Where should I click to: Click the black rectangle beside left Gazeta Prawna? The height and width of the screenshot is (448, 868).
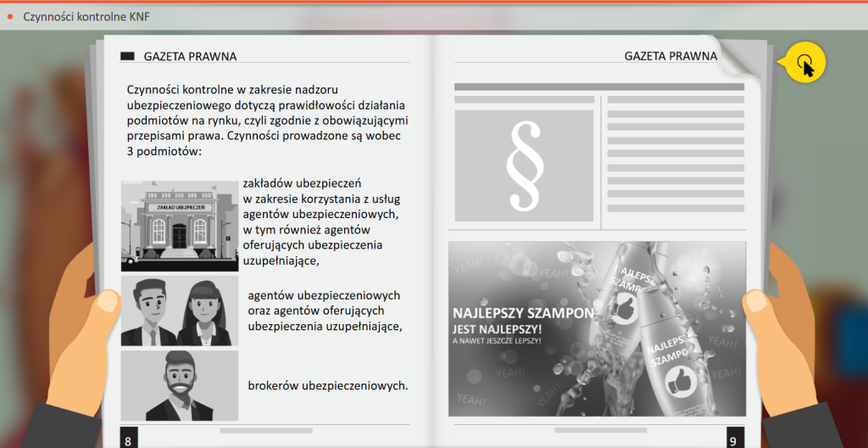[128, 57]
